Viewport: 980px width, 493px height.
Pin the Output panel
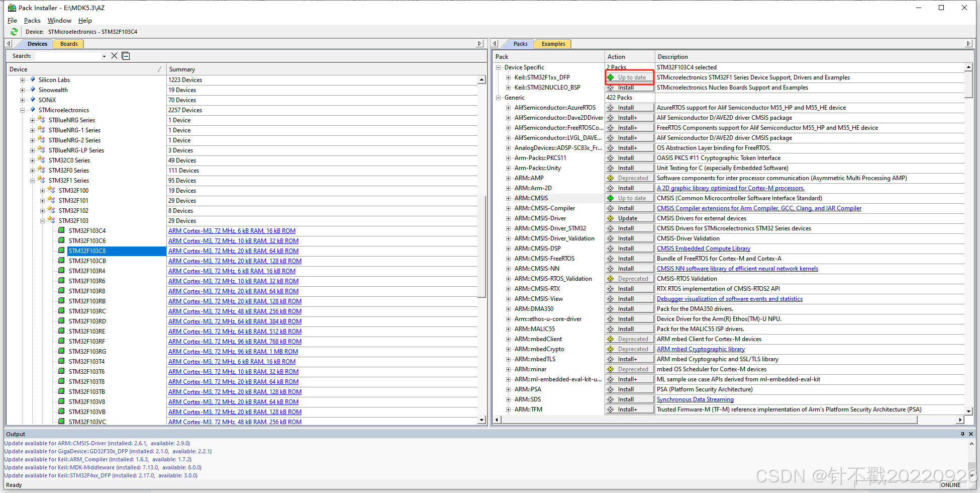click(x=962, y=434)
